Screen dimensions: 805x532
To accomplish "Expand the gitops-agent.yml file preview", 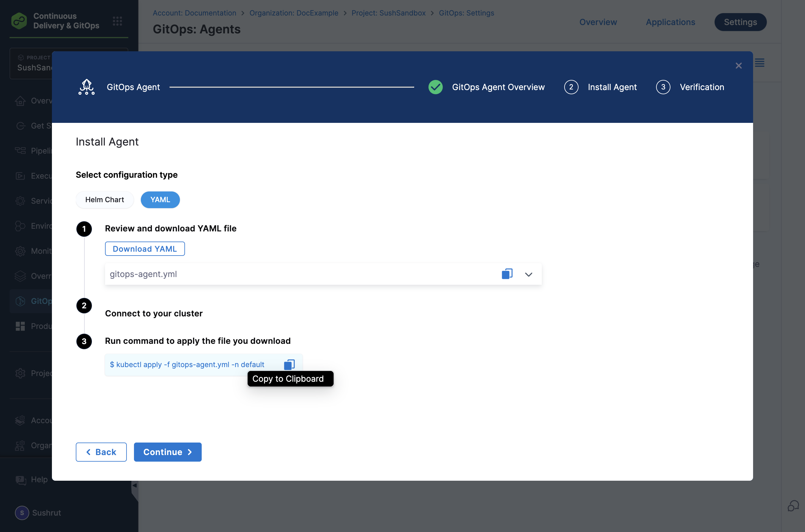I will (x=528, y=274).
